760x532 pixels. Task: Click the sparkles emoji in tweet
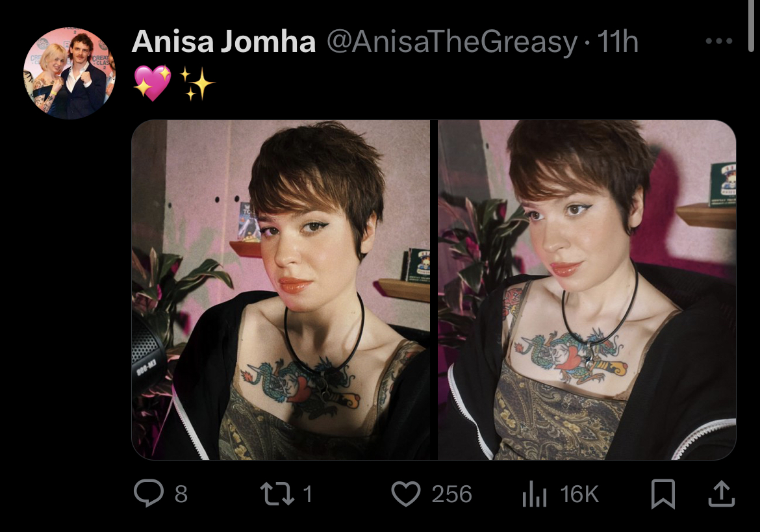(x=197, y=83)
